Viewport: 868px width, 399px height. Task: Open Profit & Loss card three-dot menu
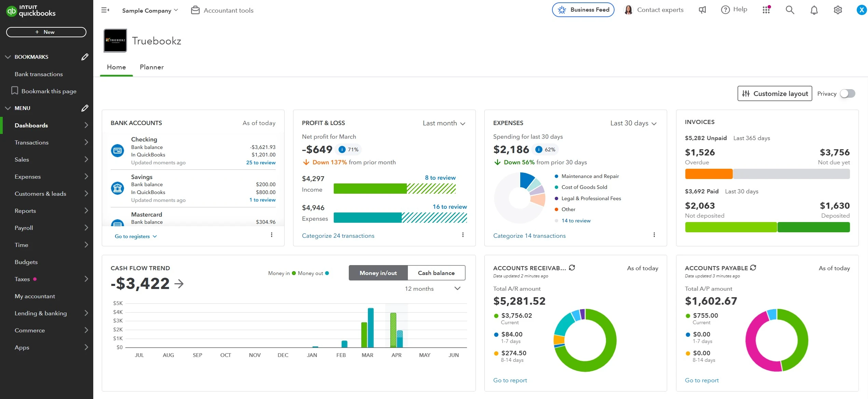coord(463,235)
